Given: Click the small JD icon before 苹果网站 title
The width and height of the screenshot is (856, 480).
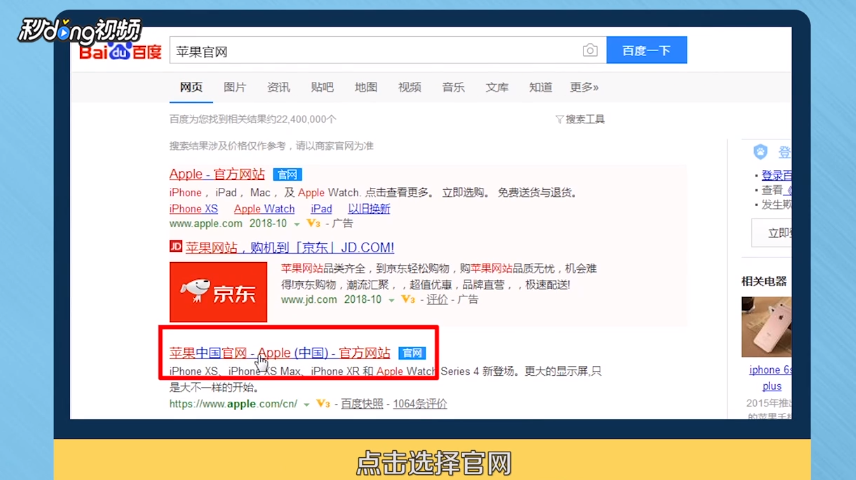Looking at the screenshot, I should click(176, 246).
